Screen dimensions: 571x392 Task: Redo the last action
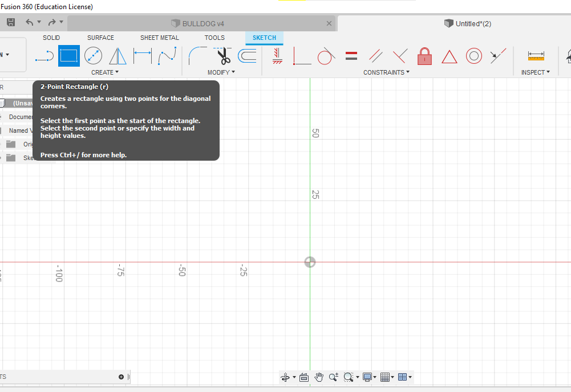click(52, 23)
